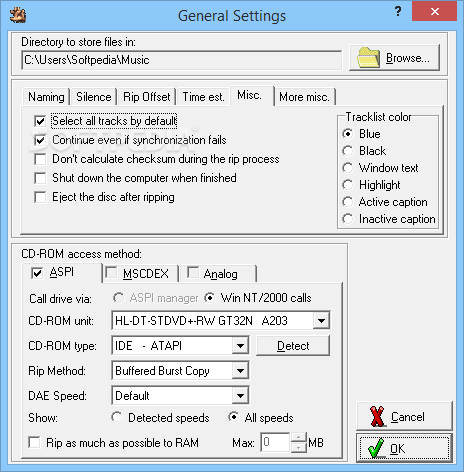This screenshot has height=472, width=464.
Task: Select Detected speeds radio option
Action: pos(117,417)
